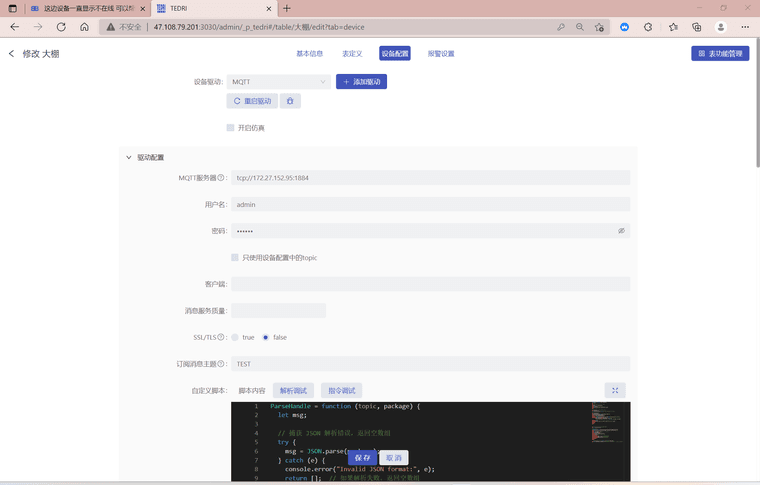Select the SSL/TLS true radio option
Viewport: 760px width, 485px height.
(235, 337)
